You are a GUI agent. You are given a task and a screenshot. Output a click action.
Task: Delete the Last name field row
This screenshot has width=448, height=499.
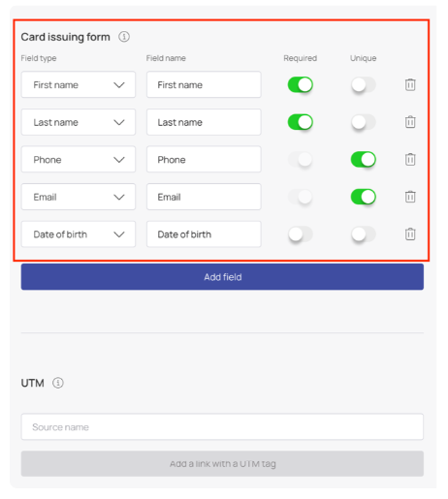point(410,122)
